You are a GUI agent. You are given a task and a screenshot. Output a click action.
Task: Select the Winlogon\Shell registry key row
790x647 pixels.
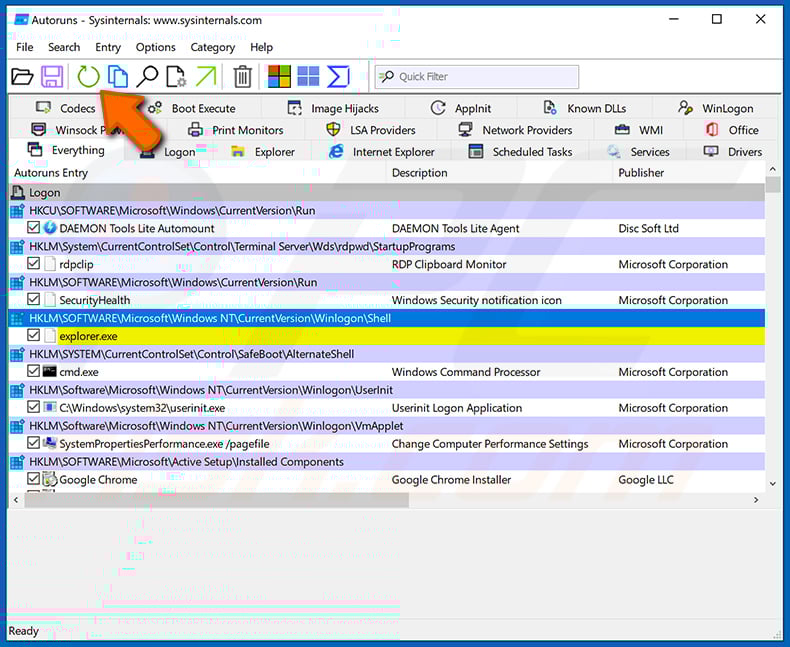(x=386, y=318)
